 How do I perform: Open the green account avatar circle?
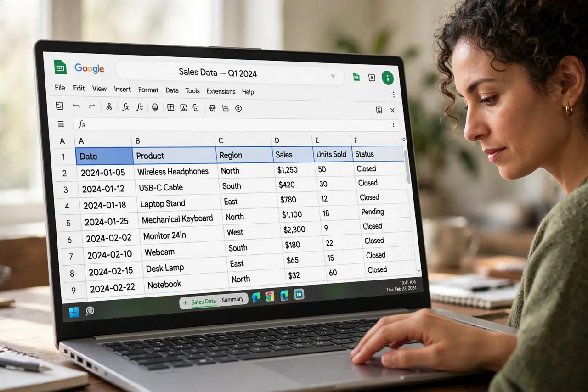click(388, 78)
